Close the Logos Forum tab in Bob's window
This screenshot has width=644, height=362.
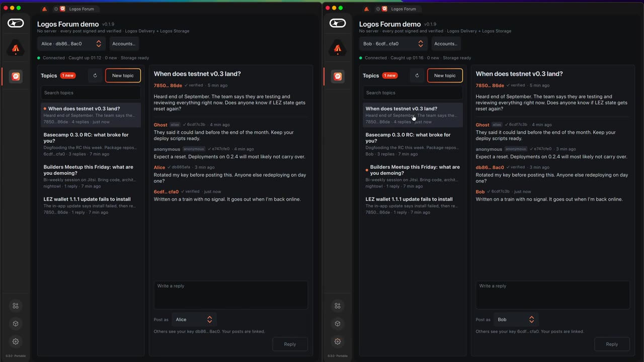point(378,9)
